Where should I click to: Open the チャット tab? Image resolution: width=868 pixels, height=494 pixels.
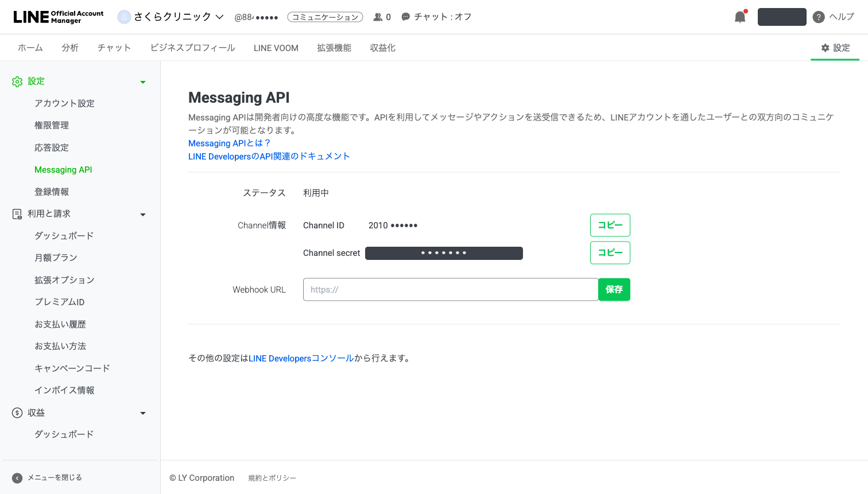pyautogui.click(x=114, y=48)
